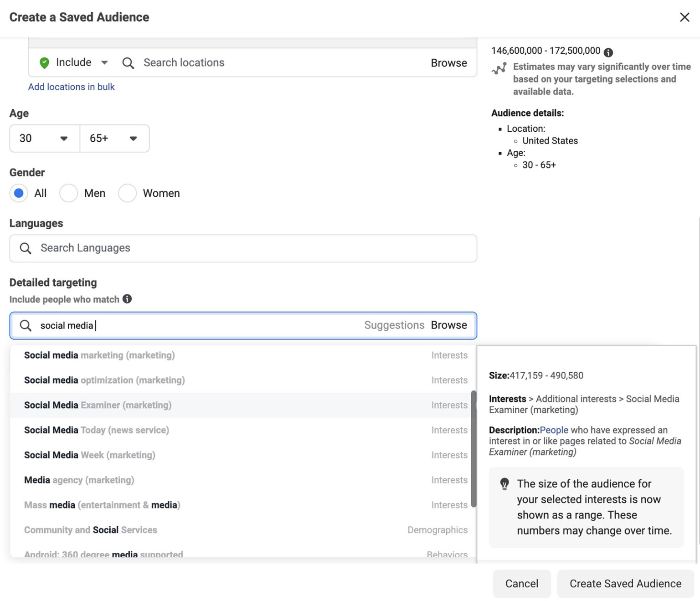Click the Create Saved Audience button
Screen dimensions: 700x601
point(625,584)
